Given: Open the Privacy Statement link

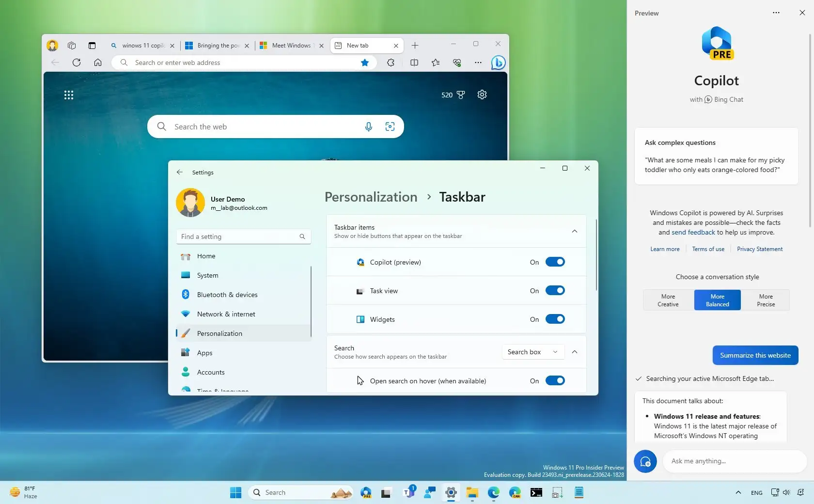Looking at the screenshot, I should pos(759,249).
